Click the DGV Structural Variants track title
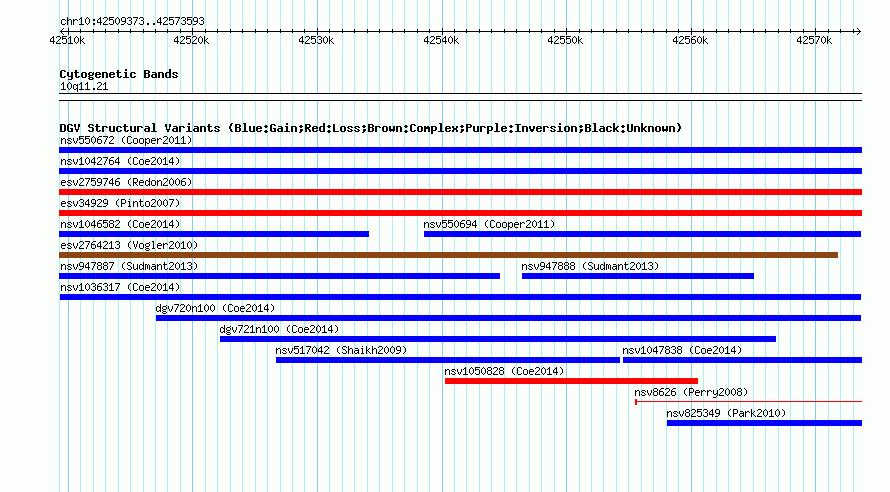This screenshot has height=492, width=890. [370, 128]
